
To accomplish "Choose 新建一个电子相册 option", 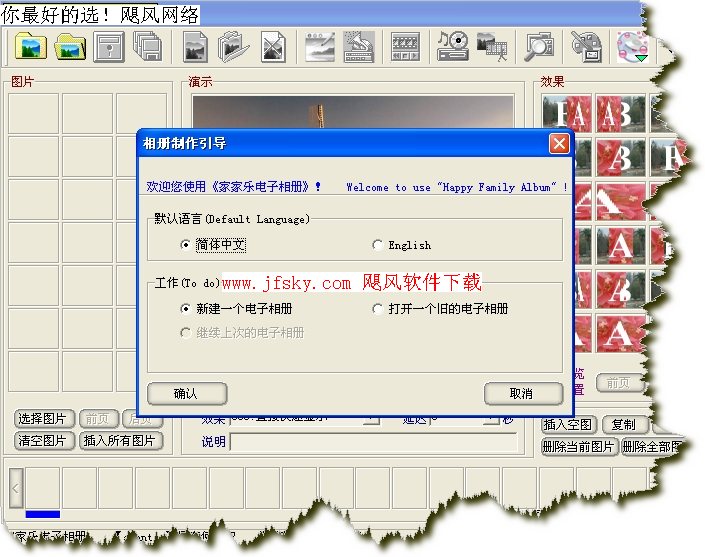I will click(186, 309).
